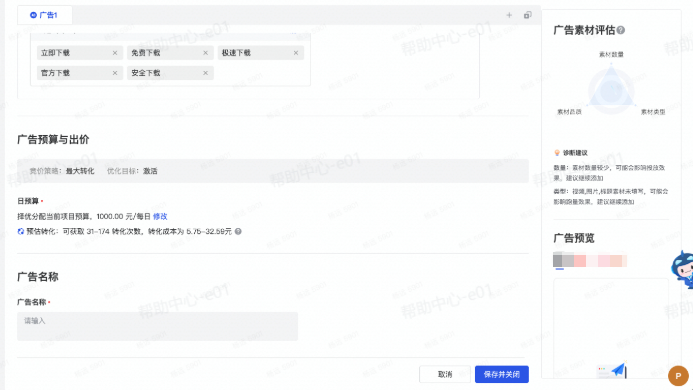Remove the 官方下载 tag

point(115,73)
